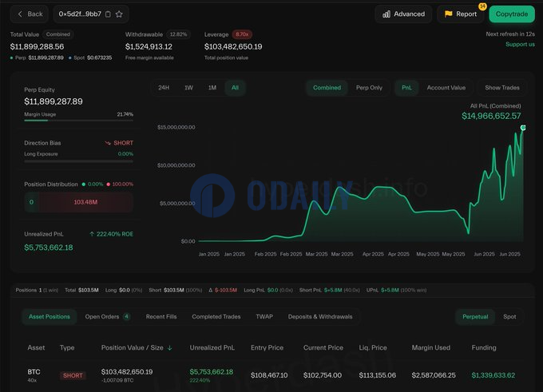Sort by Position Value / Size arrow
The width and height of the screenshot is (543, 392).
point(169,348)
